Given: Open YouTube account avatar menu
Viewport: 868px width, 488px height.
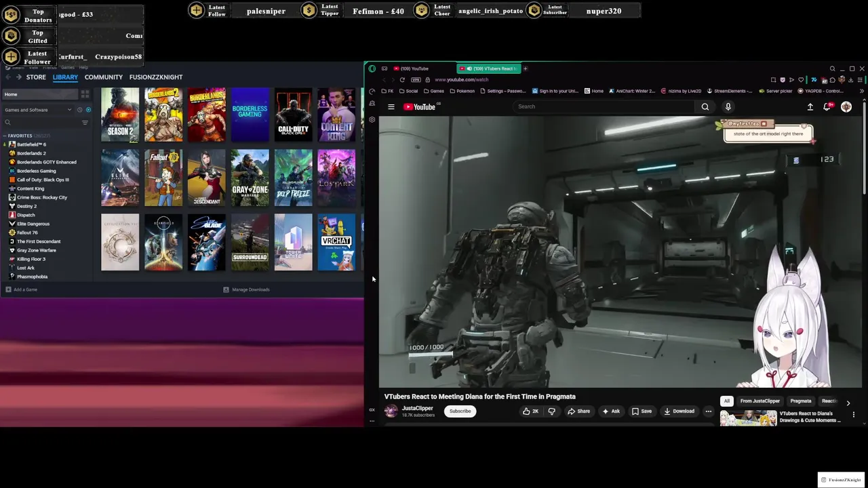Looking at the screenshot, I should pos(846,106).
